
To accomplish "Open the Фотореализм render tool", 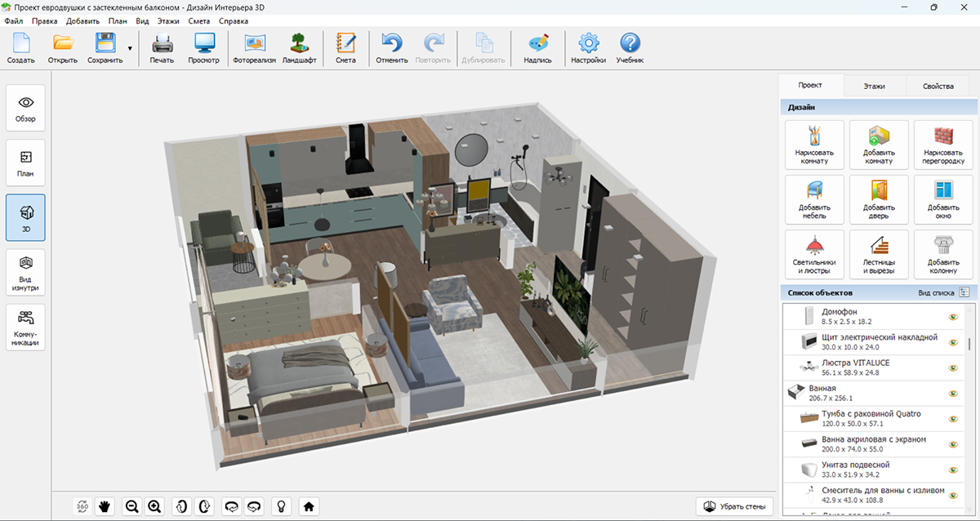I will [x=255, y=48].
